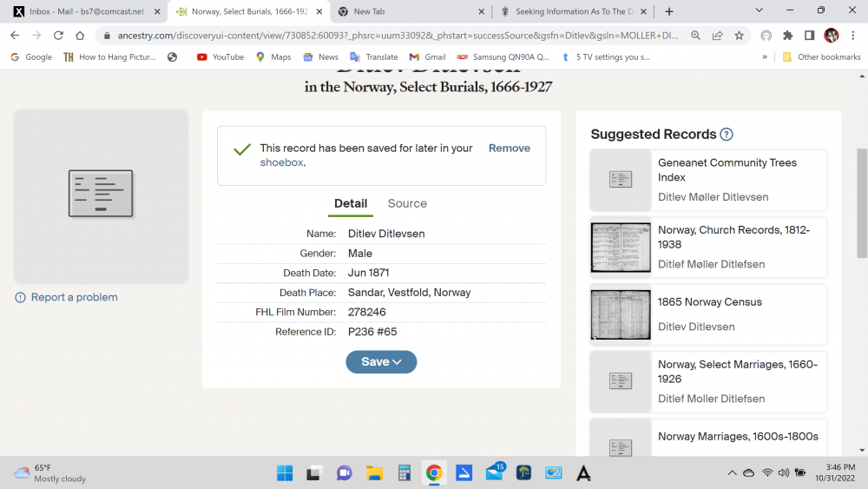Open Chrome from the Windows taskbar
Viewport: 868px width, 489px height.
coord(434,473)
